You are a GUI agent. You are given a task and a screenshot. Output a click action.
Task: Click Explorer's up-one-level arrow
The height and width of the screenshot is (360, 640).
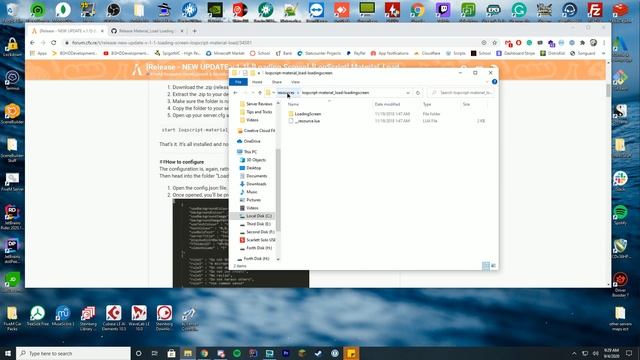pyautogui.click(x=260, y=93)
